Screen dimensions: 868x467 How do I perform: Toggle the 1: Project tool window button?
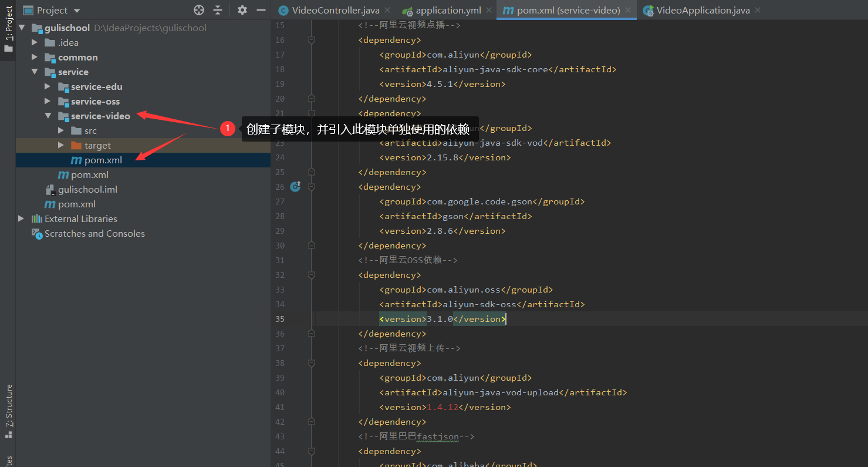8,29
